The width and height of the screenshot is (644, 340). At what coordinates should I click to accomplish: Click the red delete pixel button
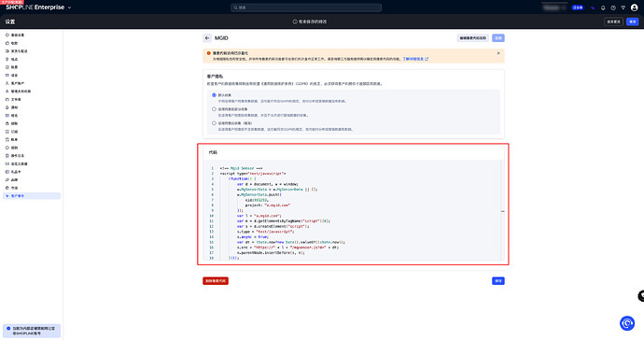pos(216,281)
